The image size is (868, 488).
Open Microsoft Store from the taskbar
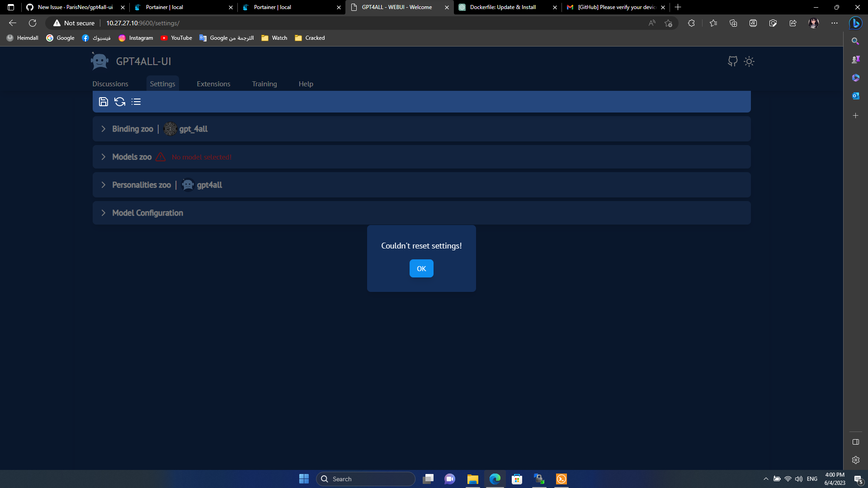(517, 479)
